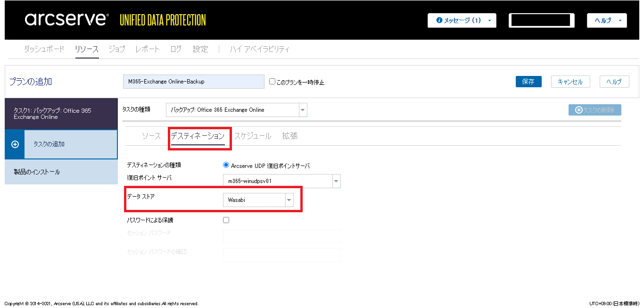This screenshot has height=308, width=644.
Task: Click the arcserve logo
Action: 66,19
